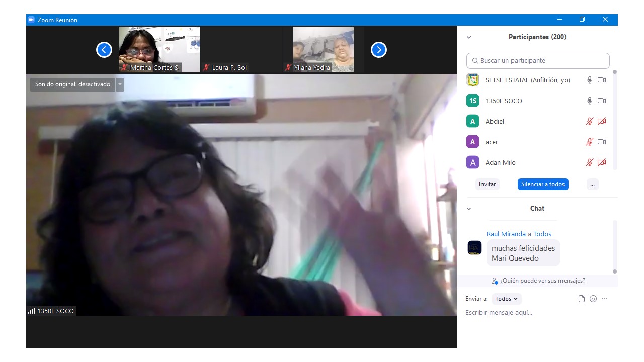Click Sonido original: desactivado button
644x362 pixels.
[x=72, y=84]
